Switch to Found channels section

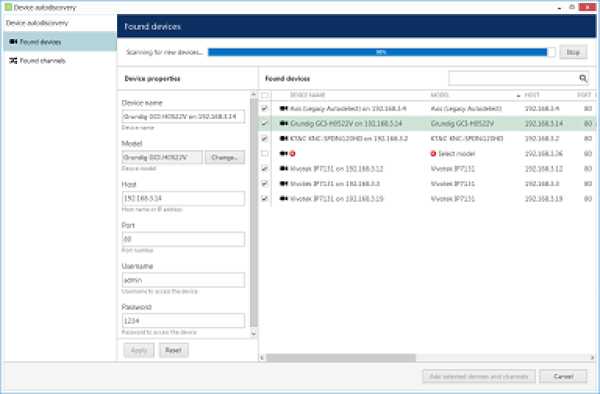[x=60, y=61]
